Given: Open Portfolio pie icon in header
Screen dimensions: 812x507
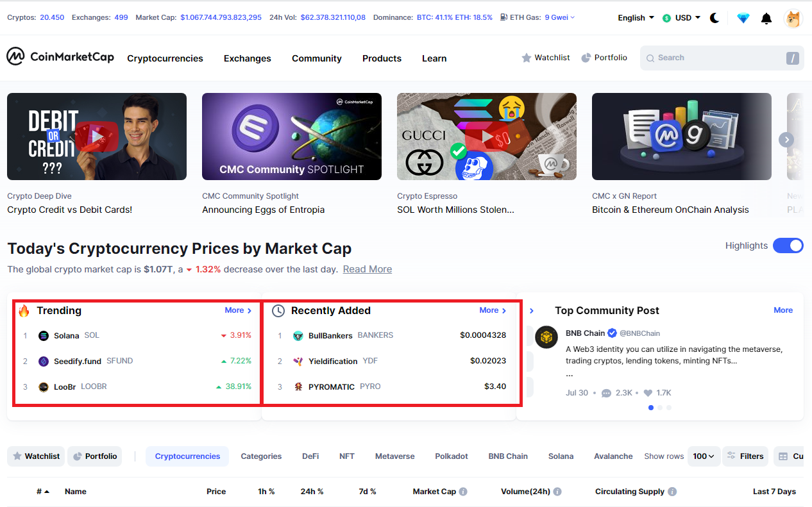Looking at the screenshot, I should coord(586,58).
